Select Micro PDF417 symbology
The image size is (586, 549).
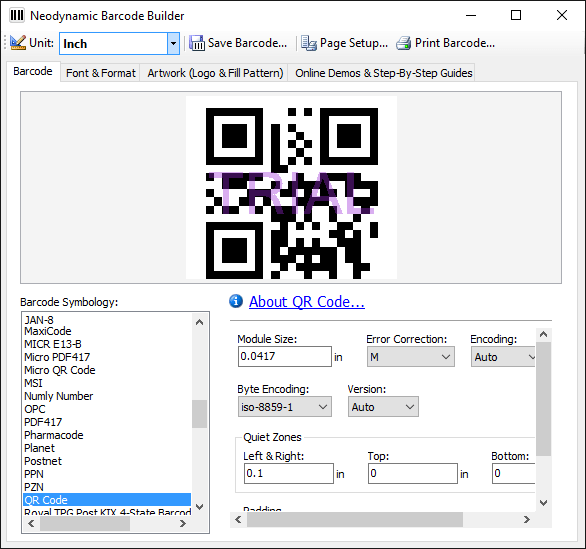pos(107,357)
